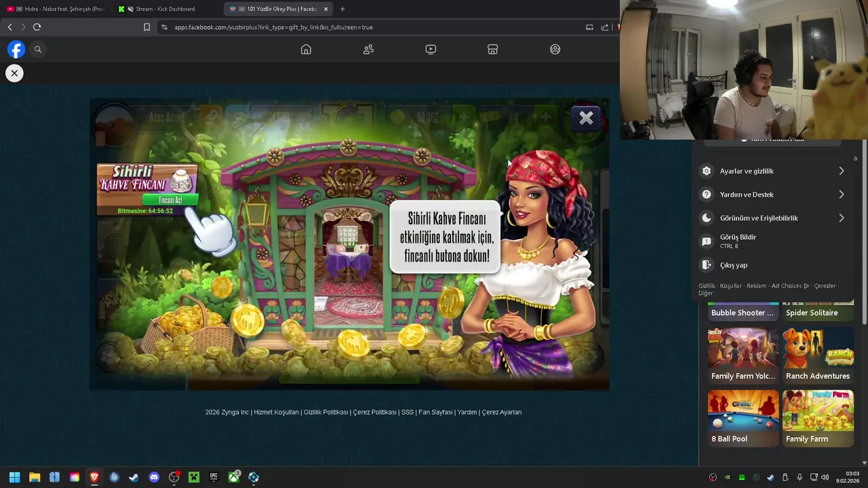Click the Çerezler footer link in menu
Image resolution: width=868 pixels, height=488 pixels.
click(825, 286)
